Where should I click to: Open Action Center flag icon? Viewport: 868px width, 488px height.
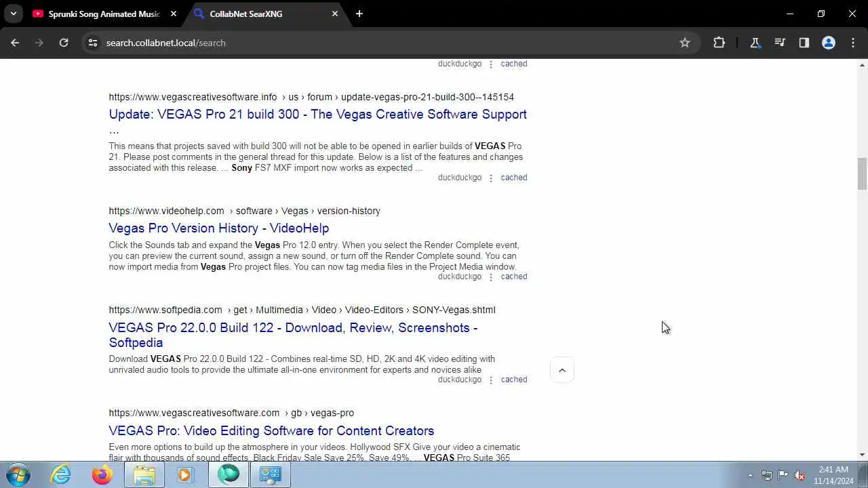pyautogui.click(x=783, y=475)
